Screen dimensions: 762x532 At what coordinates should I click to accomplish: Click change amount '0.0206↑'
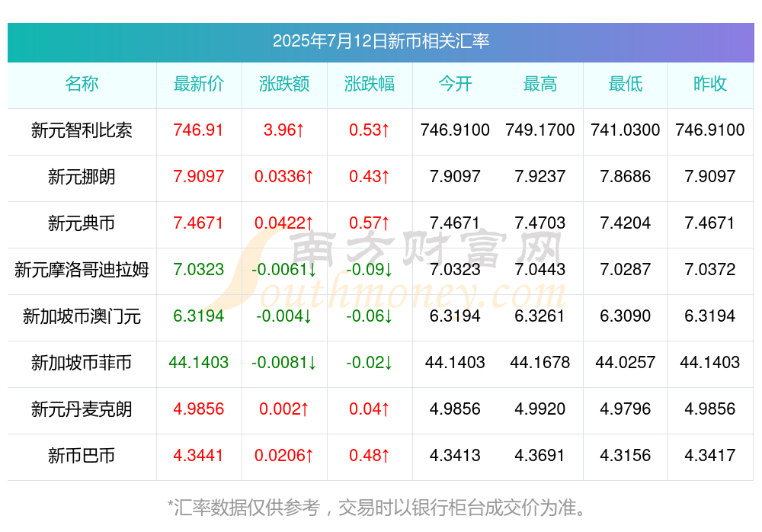284,456
